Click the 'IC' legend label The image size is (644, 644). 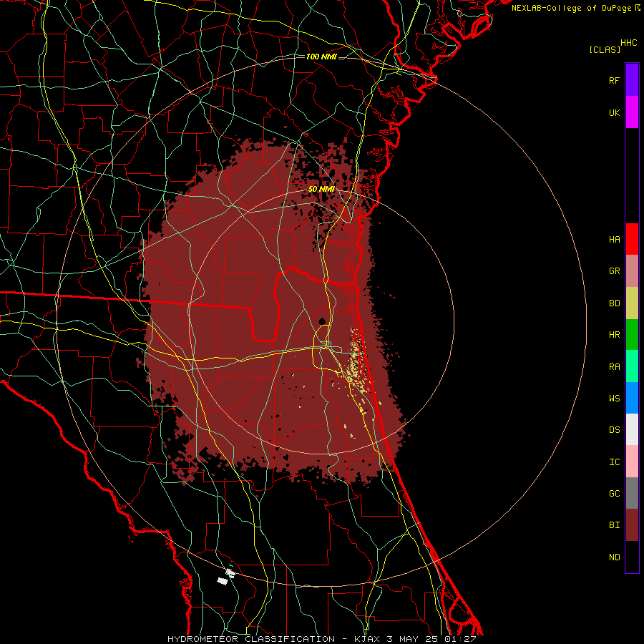[x=614, y=462]
